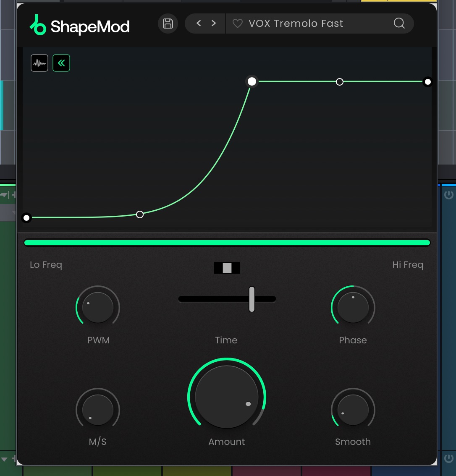456x476 pixels.
Task: Click the M/S knob
Action: point(98,410)
